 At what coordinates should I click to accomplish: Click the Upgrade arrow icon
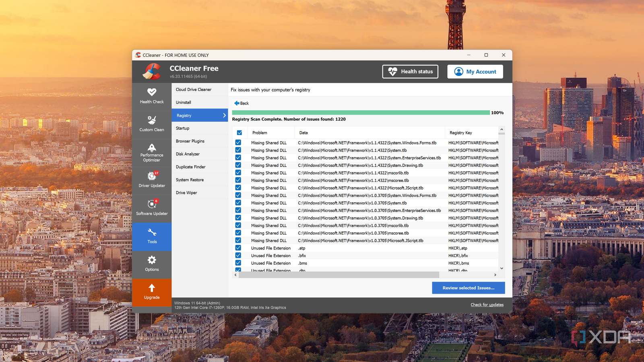click(x=152, y=288)
